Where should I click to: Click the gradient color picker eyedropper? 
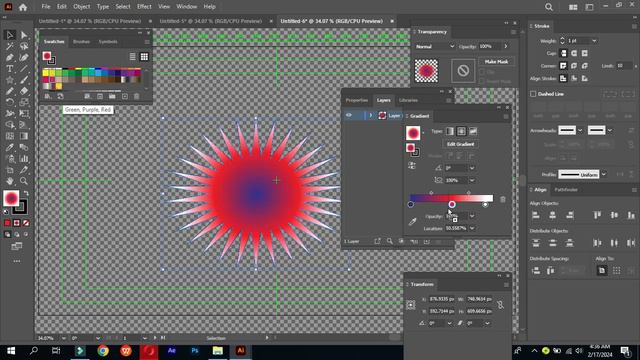point(412,222)
